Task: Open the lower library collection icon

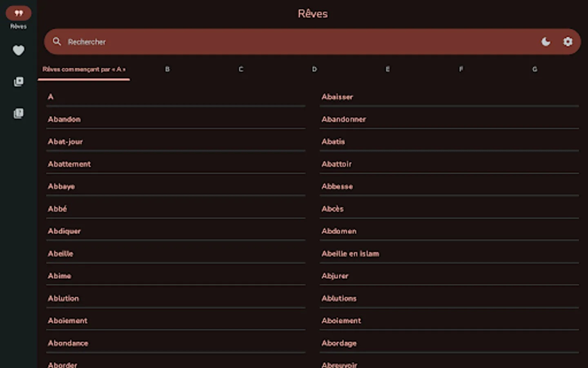Action: click(x=18, y=113)
